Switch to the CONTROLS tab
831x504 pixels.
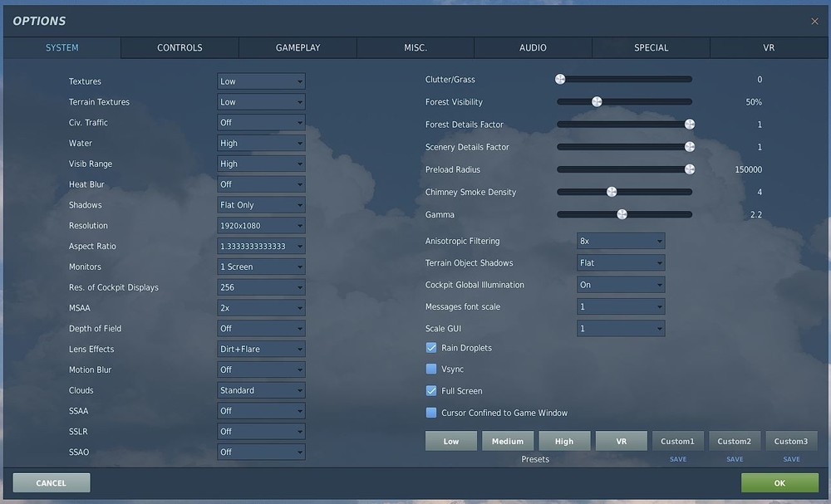coord(179,47)
